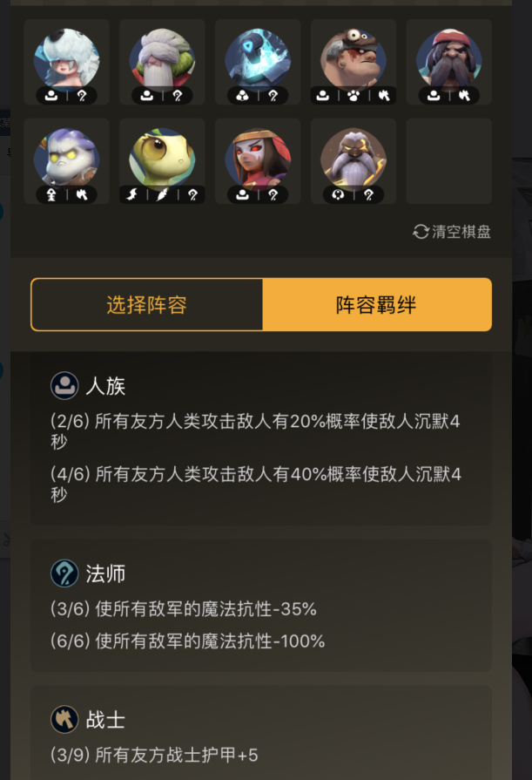Click the 人族 race icon
The width and height of the screenshot is (532, 780).
(x=64, y=385)
